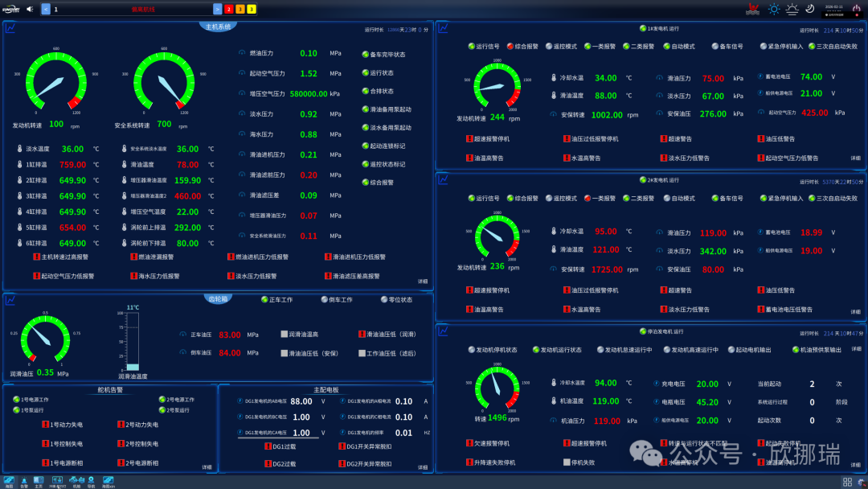Expand 详细 details in 1# generator panel

coord(856,158)
